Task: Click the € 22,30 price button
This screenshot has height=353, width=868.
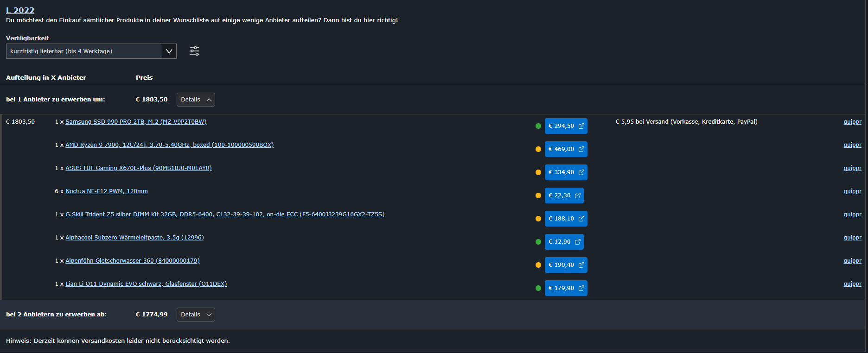Action: coord(564,195)
